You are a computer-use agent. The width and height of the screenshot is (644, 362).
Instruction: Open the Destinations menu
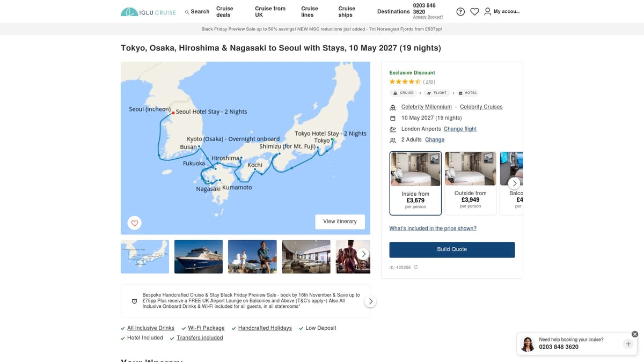pyautogui.click(x=393, y=11)
